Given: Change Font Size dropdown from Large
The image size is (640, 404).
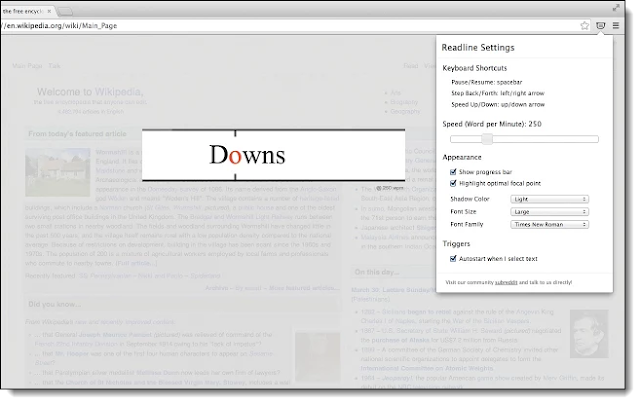Looking at the screenshot, I should [549, 212].
